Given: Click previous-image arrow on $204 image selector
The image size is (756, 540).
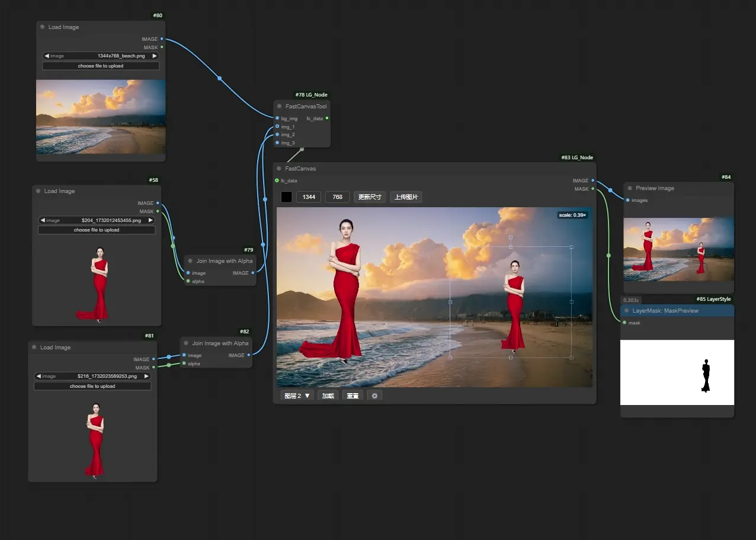Looking at the screenshot, I should 42,220.
